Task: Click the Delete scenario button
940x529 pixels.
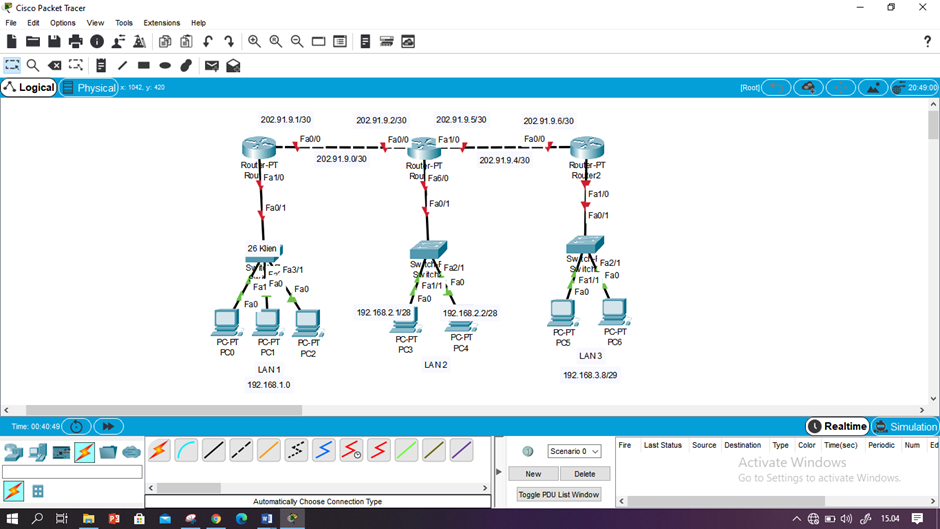Action: [585, 474]
